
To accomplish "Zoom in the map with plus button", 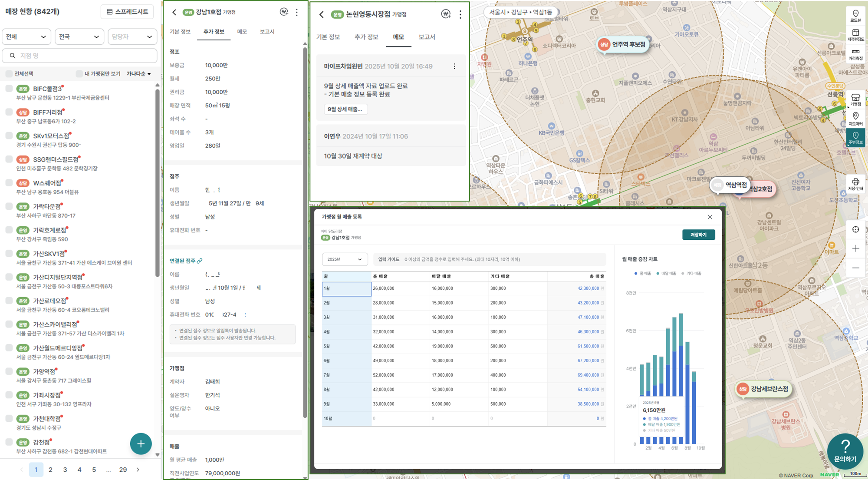I will pyautogui.click(x=855, y=248).
